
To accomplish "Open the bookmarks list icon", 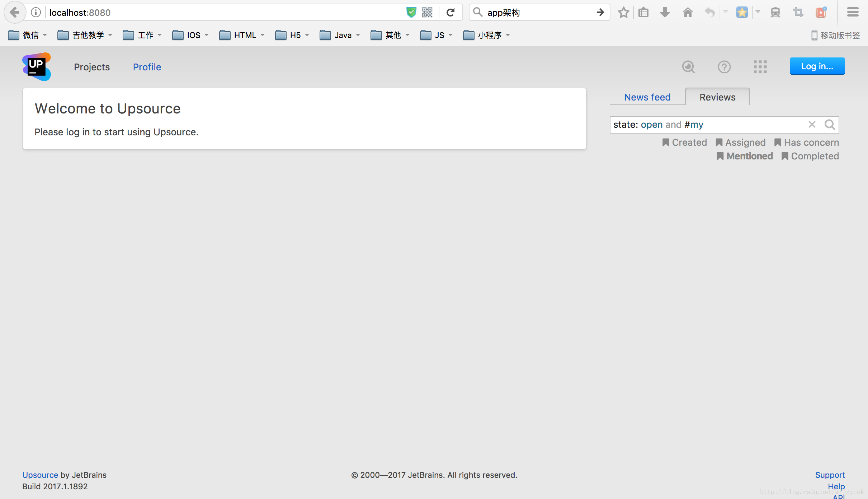I will point(643,13).
